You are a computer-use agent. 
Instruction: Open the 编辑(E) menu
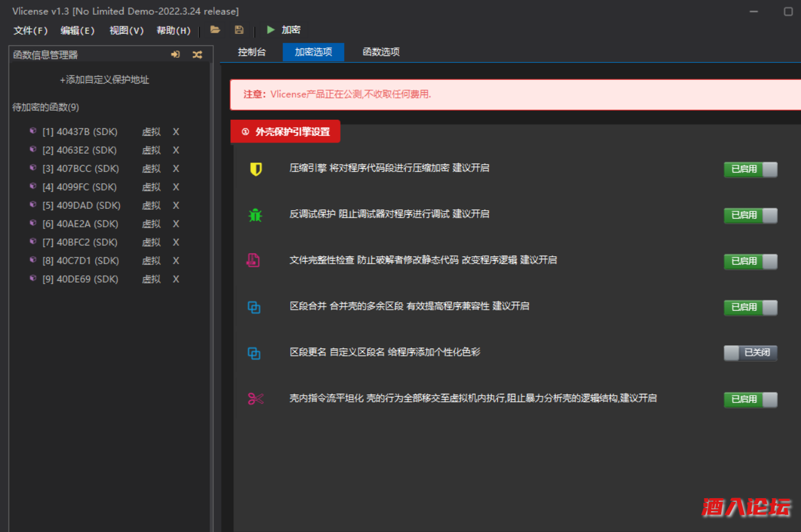pyautogui.click(x=77, y=30)
